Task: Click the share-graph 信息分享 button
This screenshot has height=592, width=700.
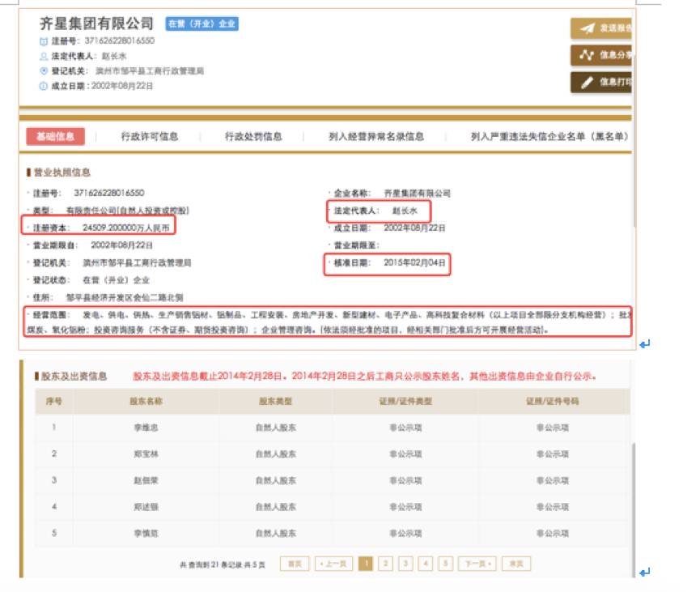Action: [601, 55]
